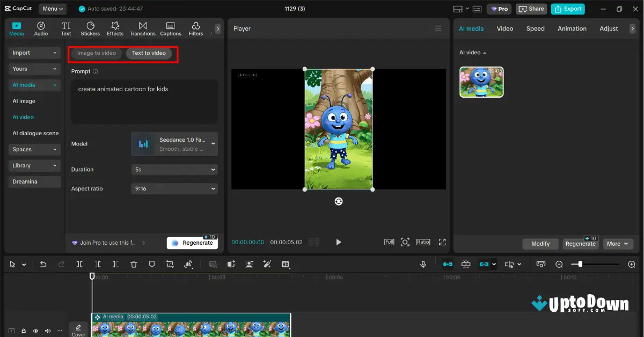Click the Regenerate button under the prompt
Viewport: 644px width, 337px height.
192,242
